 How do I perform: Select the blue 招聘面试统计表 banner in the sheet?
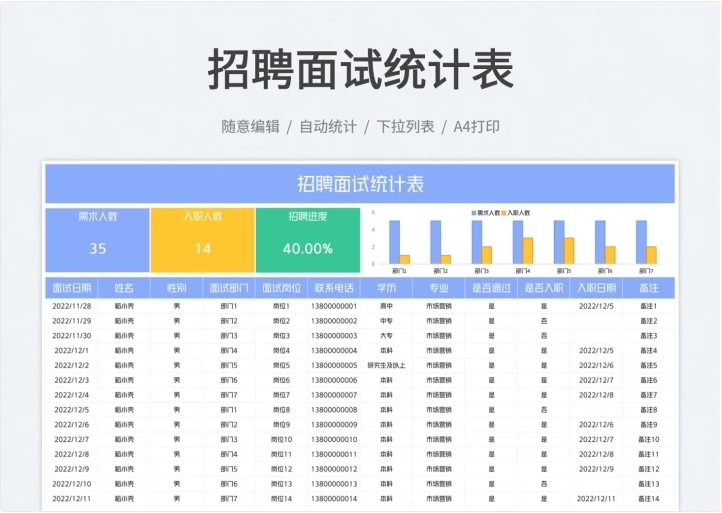(360, 183)
